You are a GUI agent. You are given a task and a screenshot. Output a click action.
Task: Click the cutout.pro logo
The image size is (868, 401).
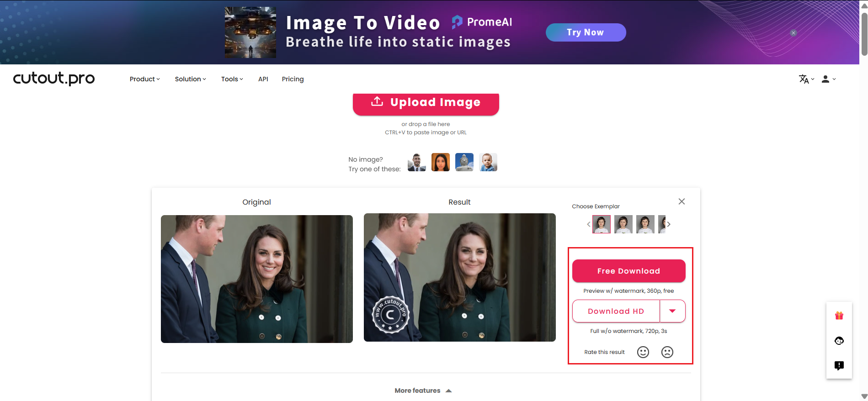54,79
